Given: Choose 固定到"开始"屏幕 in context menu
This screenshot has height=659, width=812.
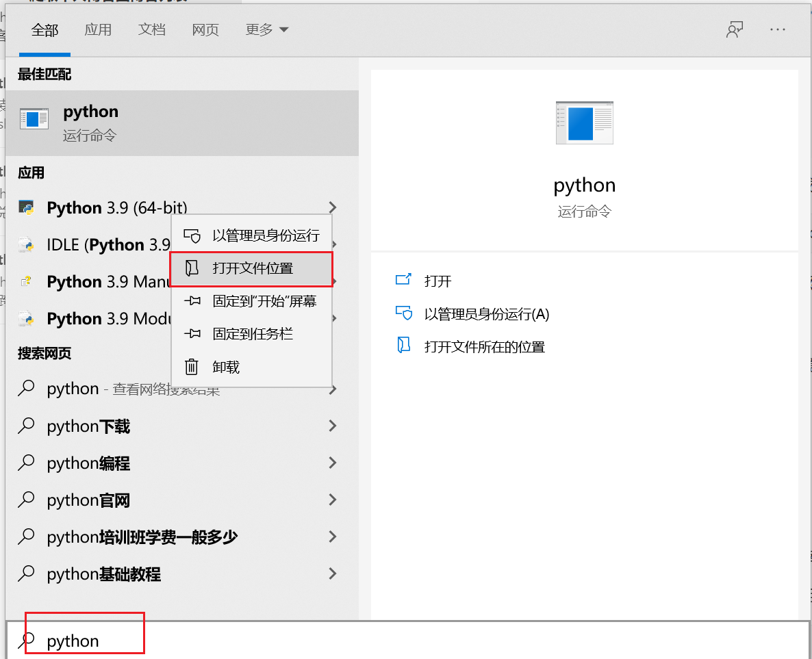Looking at the screenshot, I should (x=252, y=301).
